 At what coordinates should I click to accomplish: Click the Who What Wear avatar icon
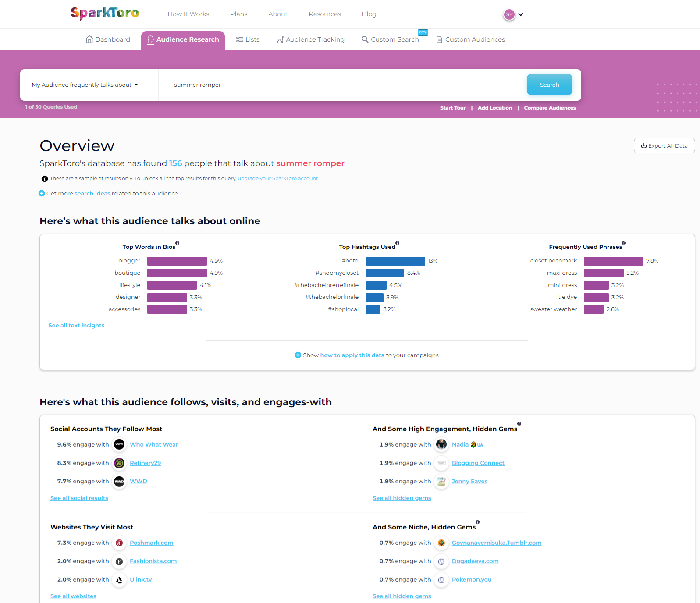[119, 445]
